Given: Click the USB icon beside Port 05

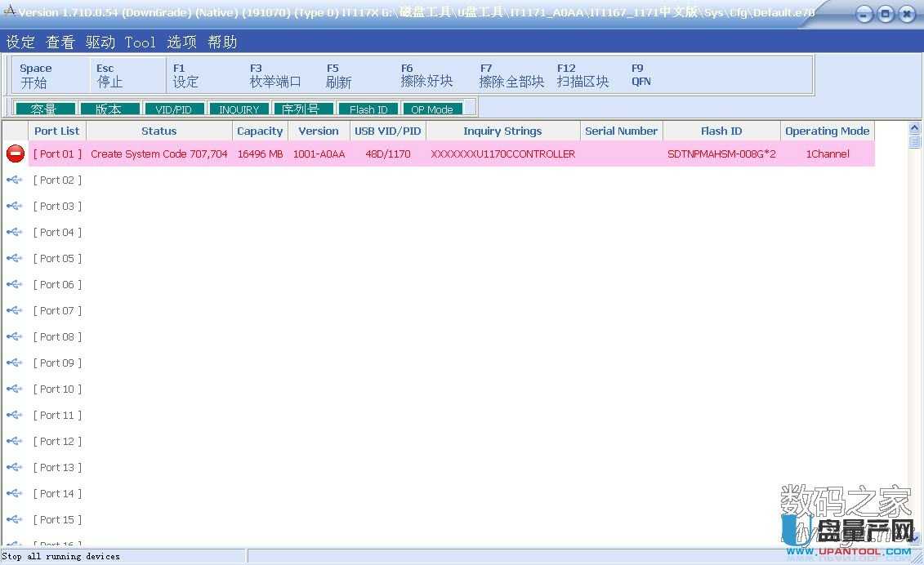Looking at the screenshot, I should (x=15, y=258).
